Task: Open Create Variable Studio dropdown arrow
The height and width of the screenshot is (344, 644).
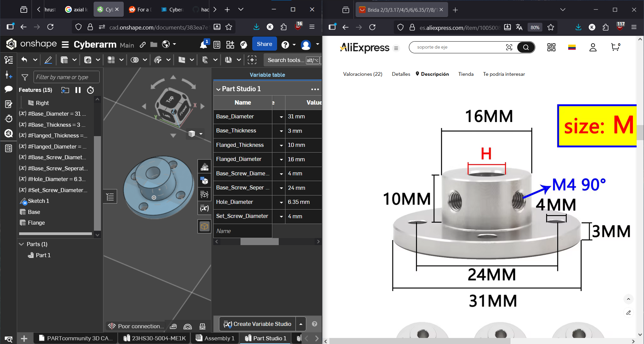Action: coord(301,324)
